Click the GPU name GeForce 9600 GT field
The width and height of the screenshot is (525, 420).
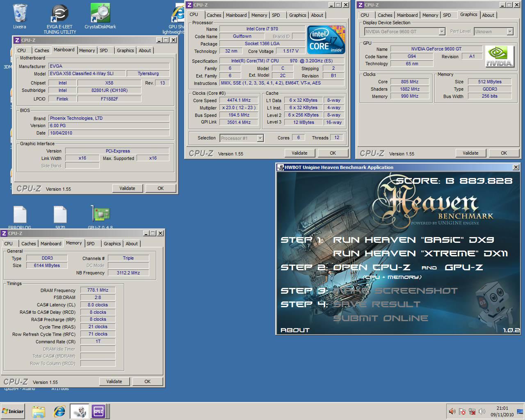point(436,49)
